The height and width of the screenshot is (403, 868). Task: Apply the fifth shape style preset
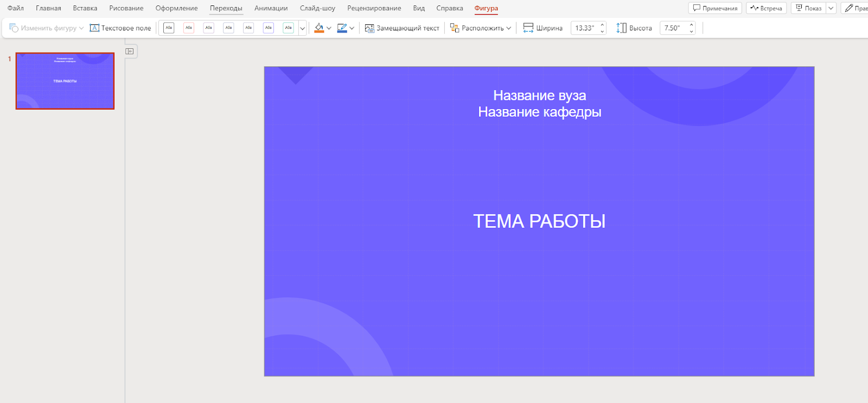248,28
